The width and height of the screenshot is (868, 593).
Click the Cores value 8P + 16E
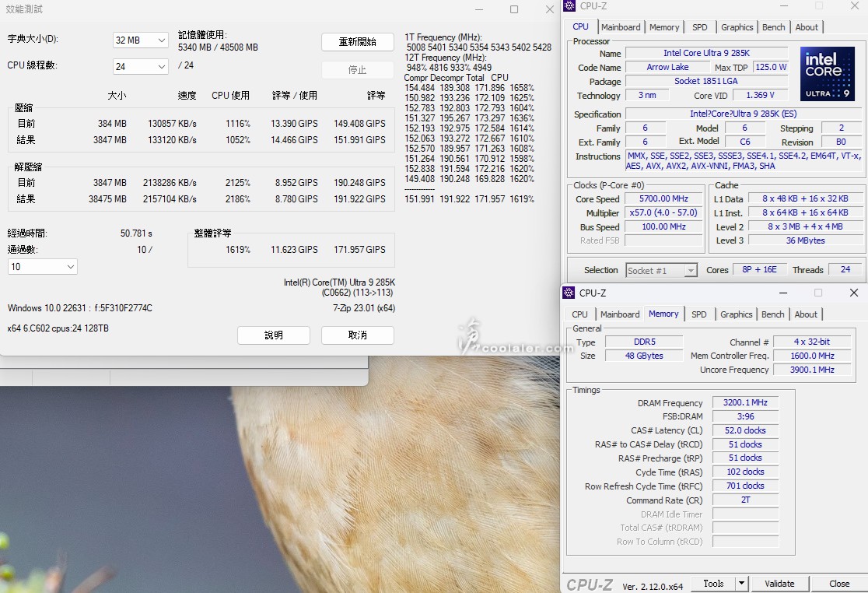tap(759, 269)
